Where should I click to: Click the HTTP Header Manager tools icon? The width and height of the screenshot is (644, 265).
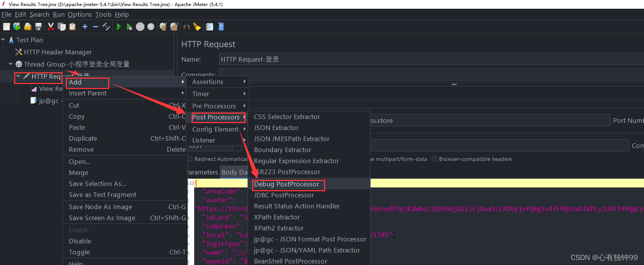click(x=19, y=52)
